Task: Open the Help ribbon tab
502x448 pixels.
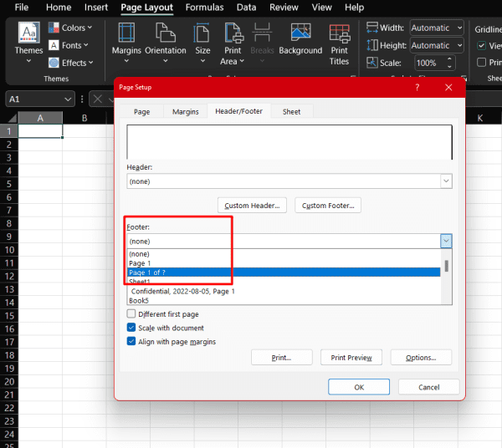Action: click(355, 7)
